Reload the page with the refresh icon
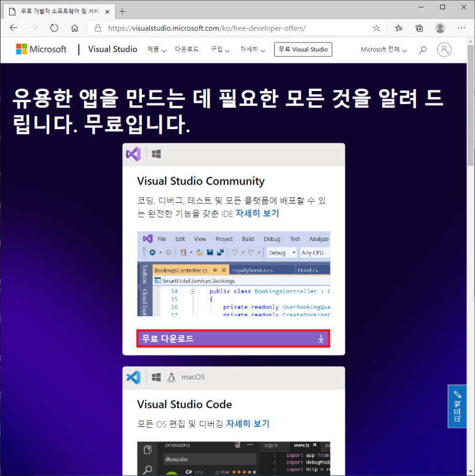Screen dimensions: 475x476 click(54, 28)
